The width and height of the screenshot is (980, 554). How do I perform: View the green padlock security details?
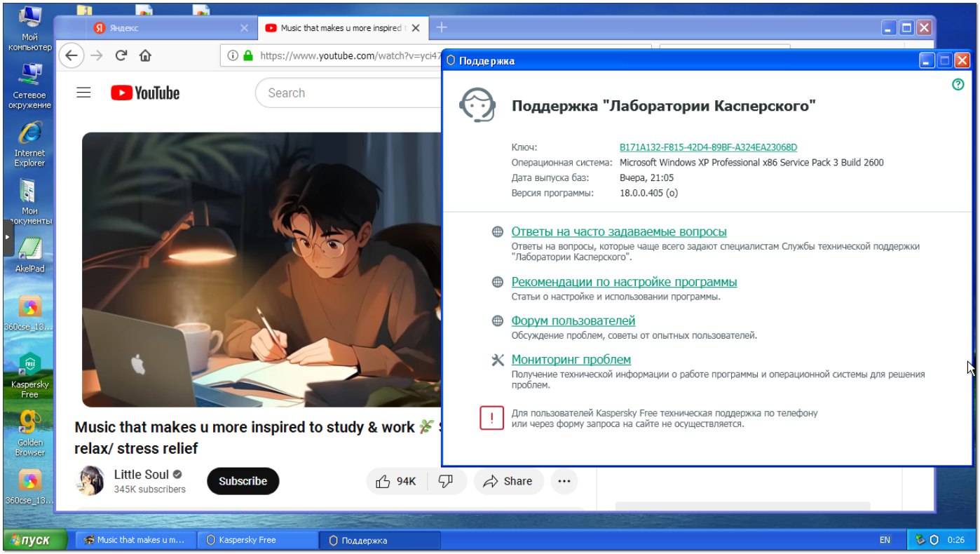(x=247, y=55)
